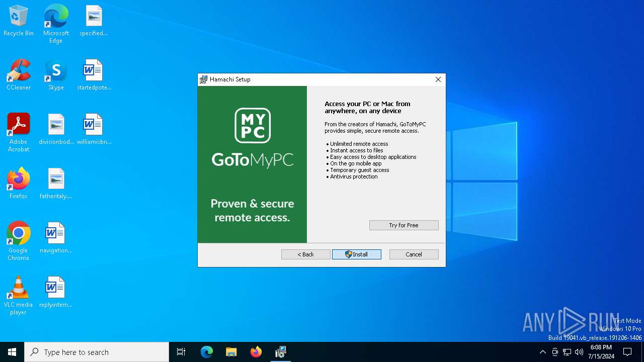The height and width of the screenshot is (362, 644).
Task: Open the volume control tray icon
Action: coord(579,352)
